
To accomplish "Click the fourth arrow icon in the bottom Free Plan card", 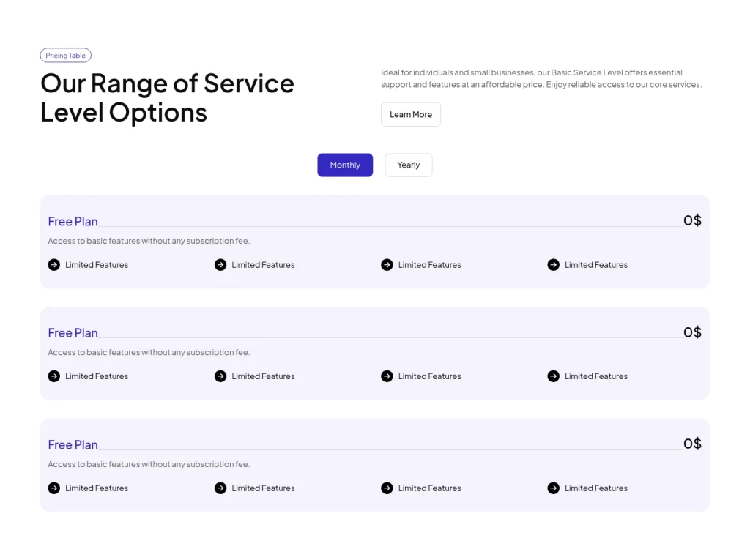I will (553, 488).
